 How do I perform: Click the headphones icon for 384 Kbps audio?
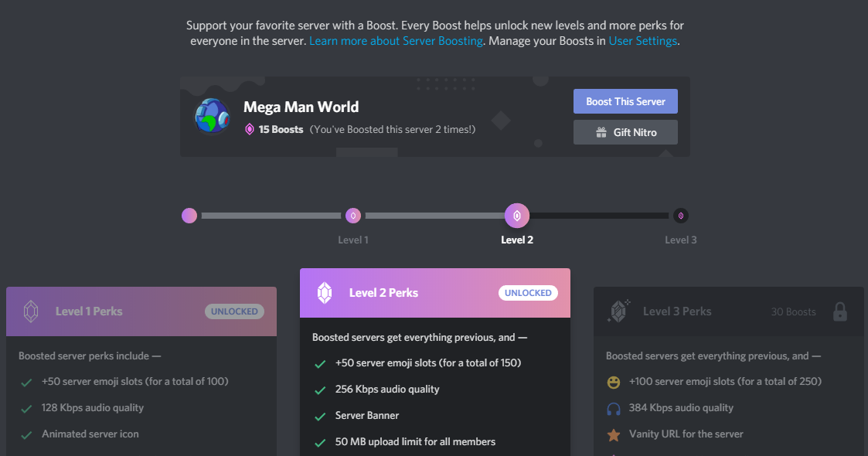[614, 409]
